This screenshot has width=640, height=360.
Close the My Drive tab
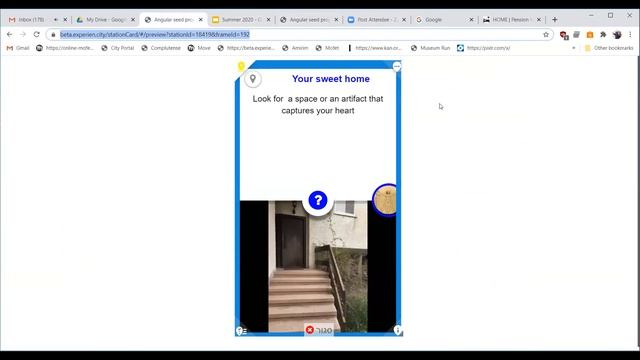click(133, 20)
